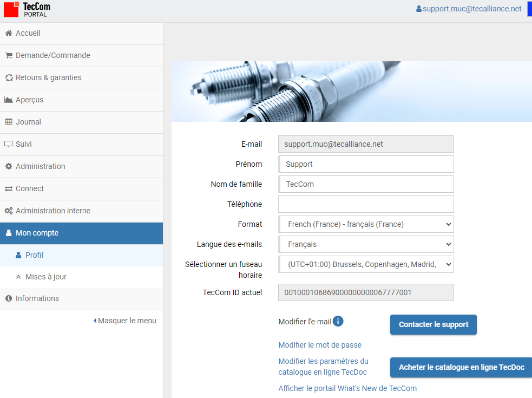Click the TecCom Portal logo
Screen dimensions: 532x398
tap(25, 9)
